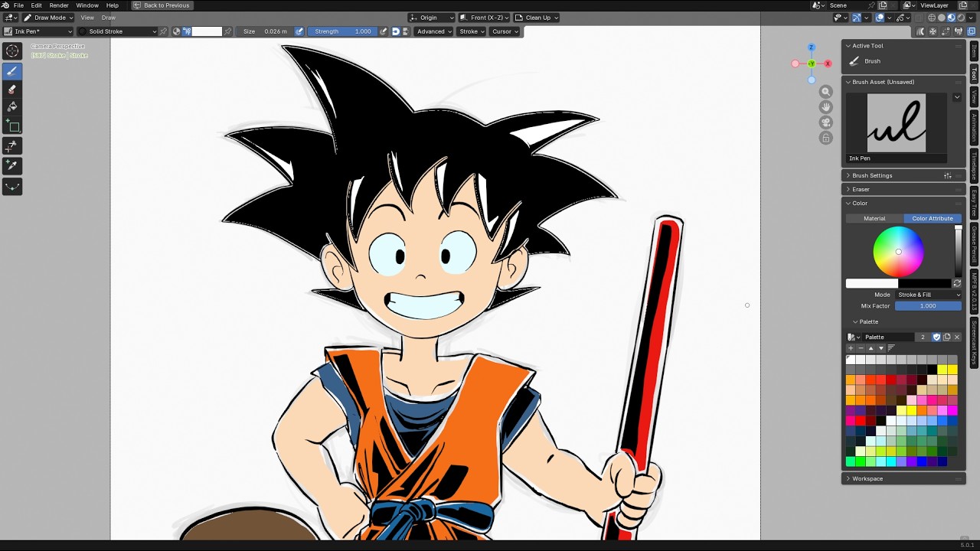The image size is (980, 551).
Task: Open the File menu
Action: click(18, 5)
